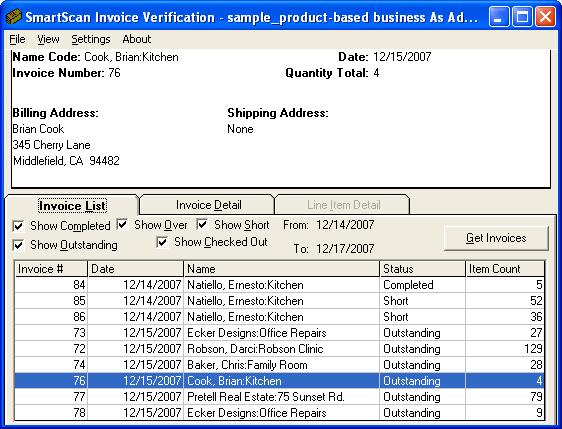Switch to the Invoice List tab
This screenshot has width=562, height=429.
pyautogui.click(x=72, y=206)
